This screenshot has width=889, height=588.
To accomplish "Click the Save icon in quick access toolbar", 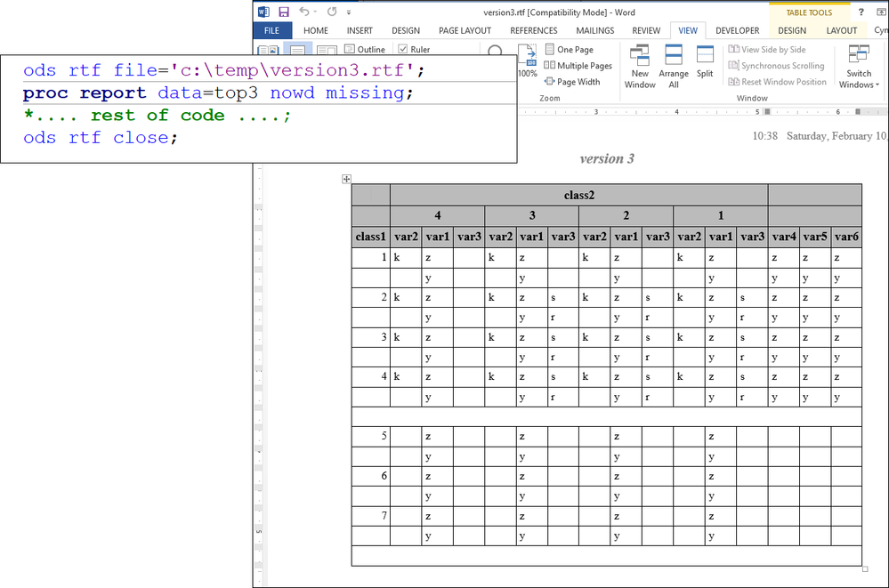I will (284, 12).
